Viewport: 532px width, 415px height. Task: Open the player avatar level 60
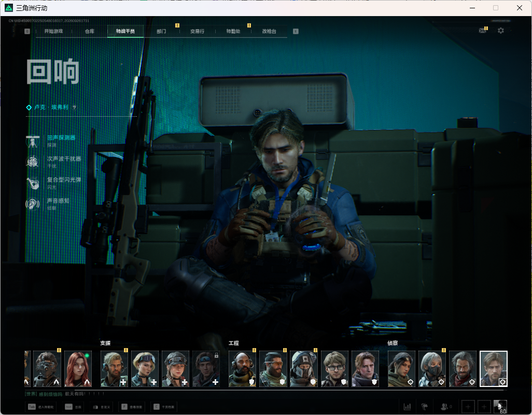500,407
